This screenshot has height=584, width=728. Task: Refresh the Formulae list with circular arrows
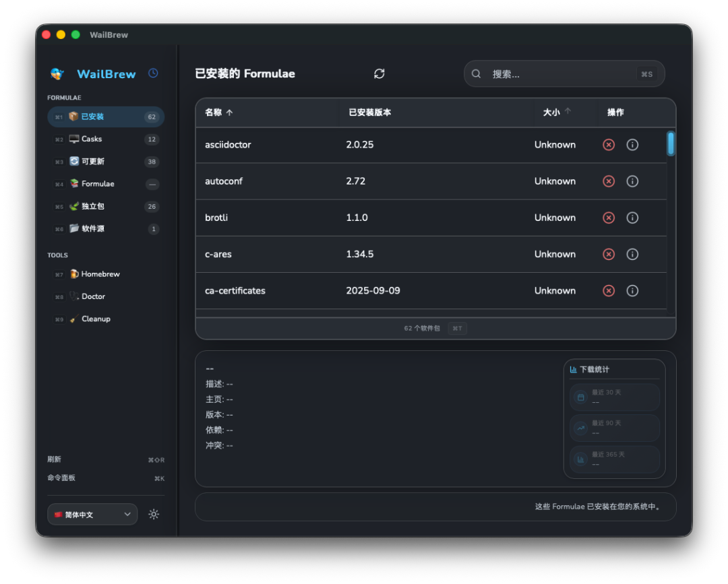[379, 73]
